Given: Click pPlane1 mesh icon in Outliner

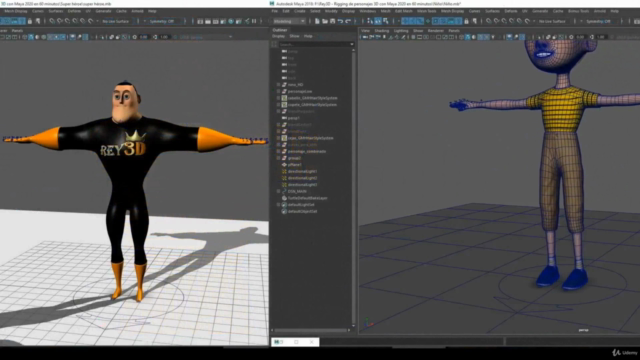Looking at the screenshot, I should coord(284,164).
